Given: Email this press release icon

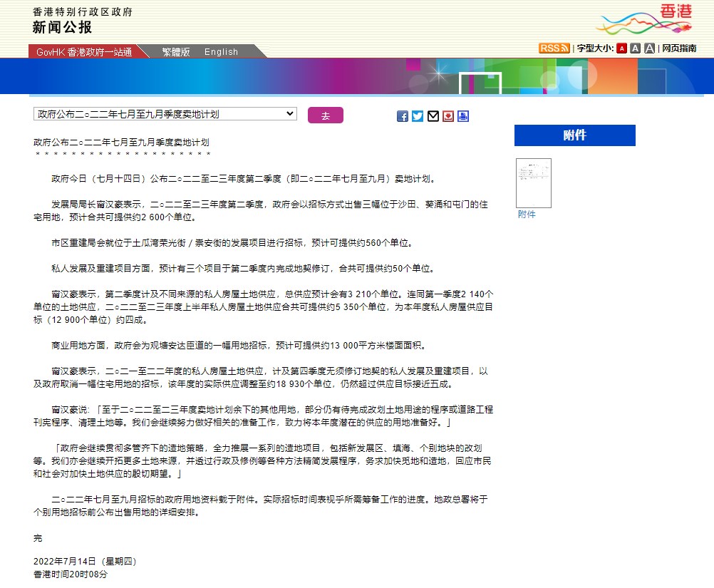Looking at the screenshot, I should (x=433, y=116).
